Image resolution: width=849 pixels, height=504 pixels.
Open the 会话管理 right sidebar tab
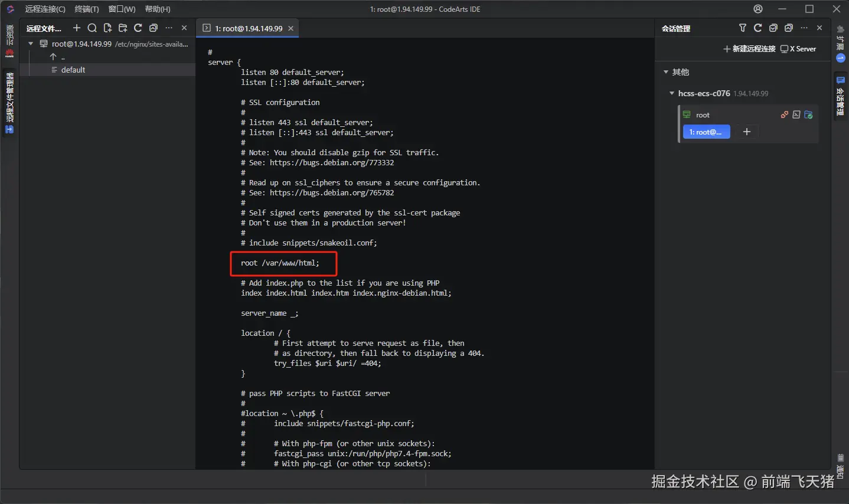(841, 95)
